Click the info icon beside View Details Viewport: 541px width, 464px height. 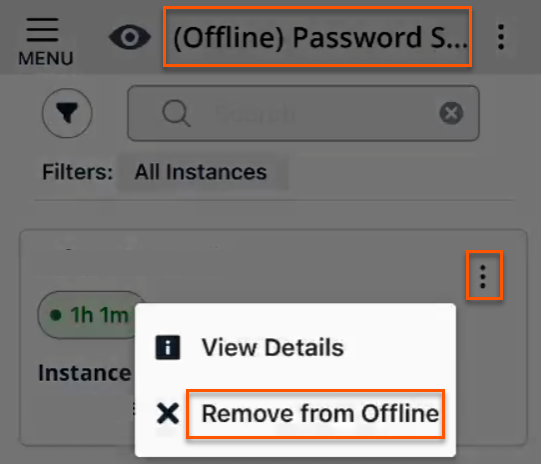(x=168, y=347)
